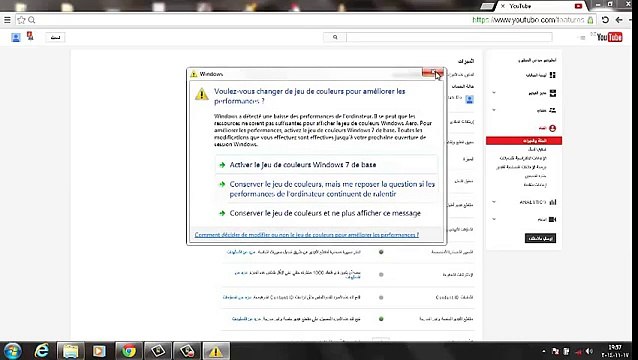Activate the Windows 7 basic color scheme option
The width and height of the screenshot is (638, 360).
click(326, 165)
